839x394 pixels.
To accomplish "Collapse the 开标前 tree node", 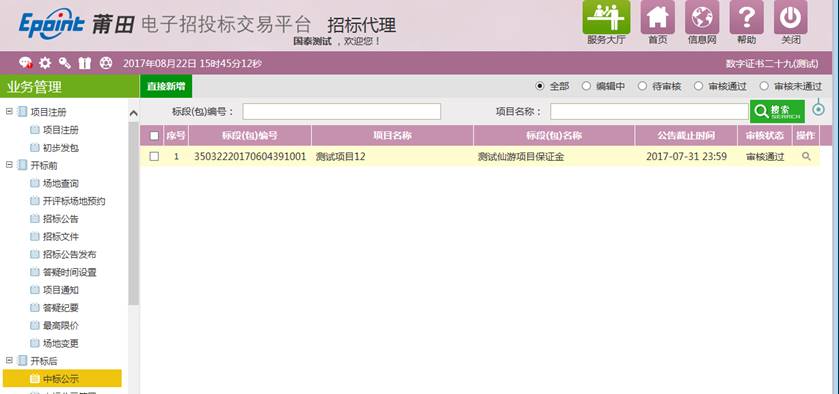I will tap(9, 165).
